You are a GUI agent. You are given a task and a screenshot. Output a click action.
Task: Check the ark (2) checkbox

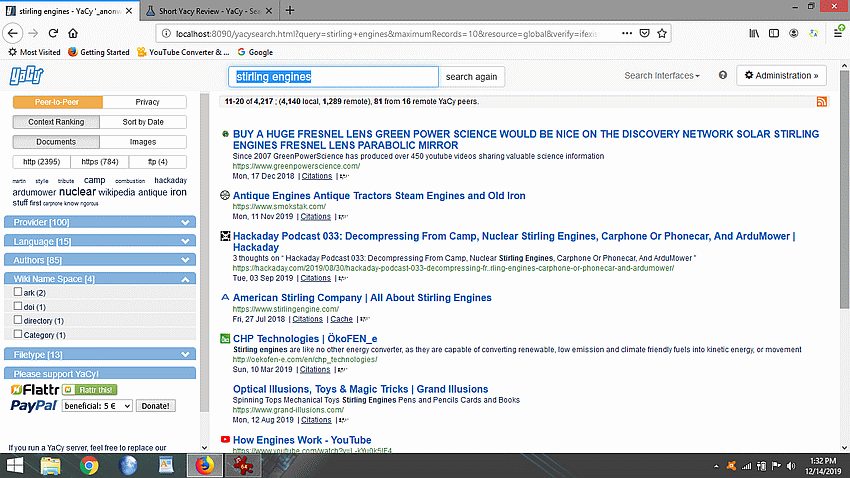pos(18,292)
